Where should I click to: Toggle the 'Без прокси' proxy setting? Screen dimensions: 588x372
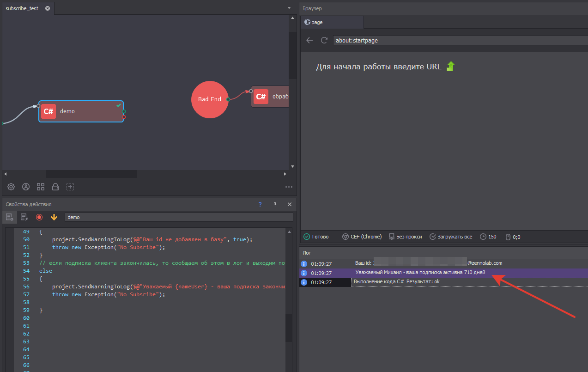[x=406, y=237]
